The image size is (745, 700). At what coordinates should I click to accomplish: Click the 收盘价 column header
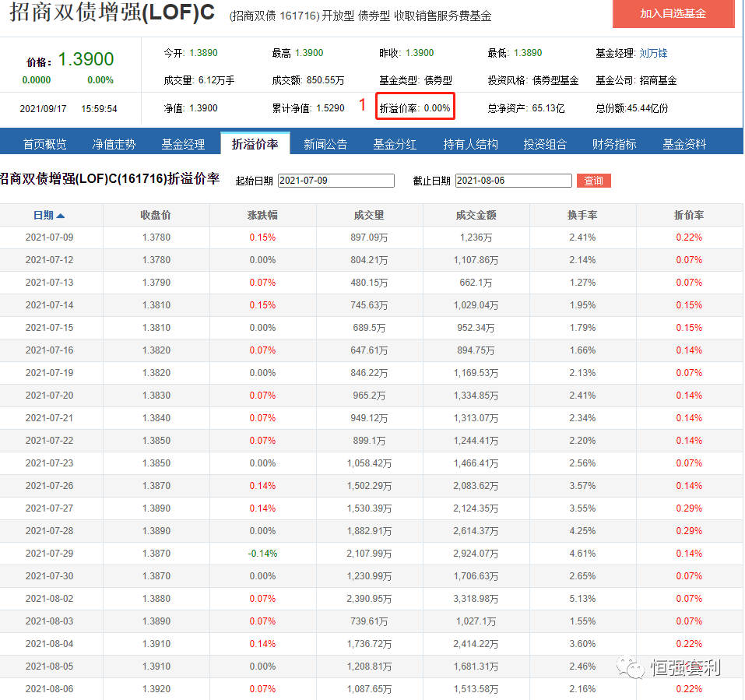156,215
